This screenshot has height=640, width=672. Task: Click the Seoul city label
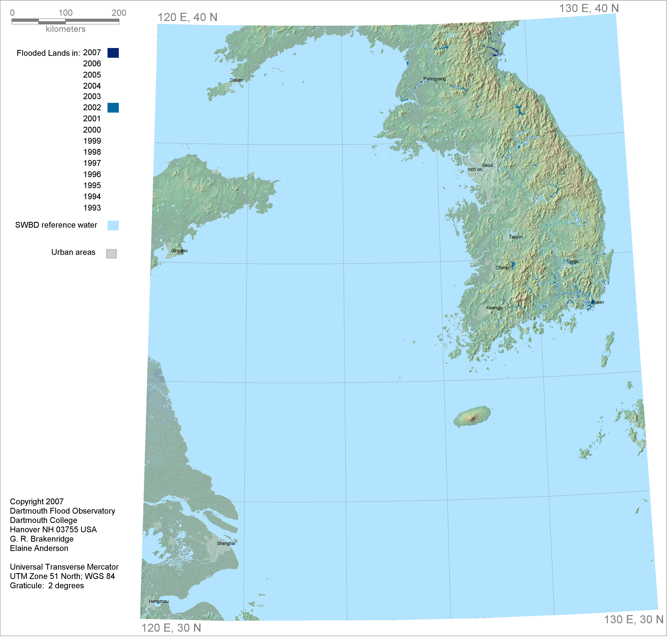(x=487, y=165)
